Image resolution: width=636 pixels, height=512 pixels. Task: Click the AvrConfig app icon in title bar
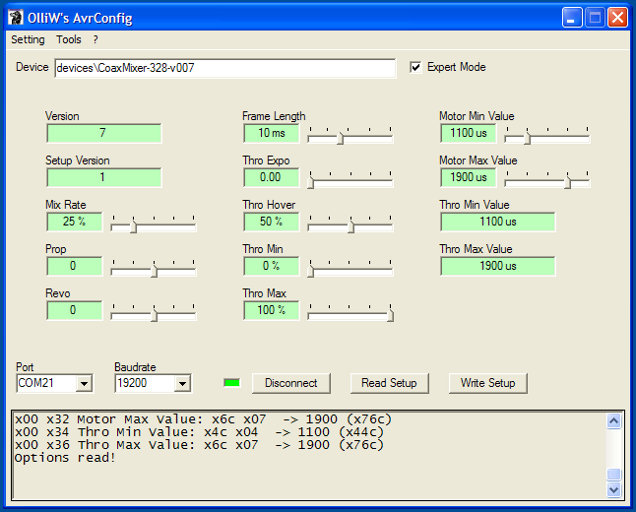(x=16, y=17)
